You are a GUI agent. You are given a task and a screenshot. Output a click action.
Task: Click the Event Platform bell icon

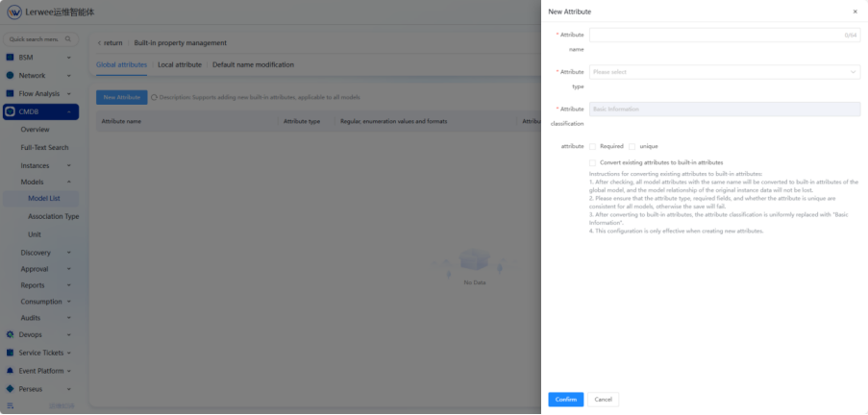pos(11,371)
